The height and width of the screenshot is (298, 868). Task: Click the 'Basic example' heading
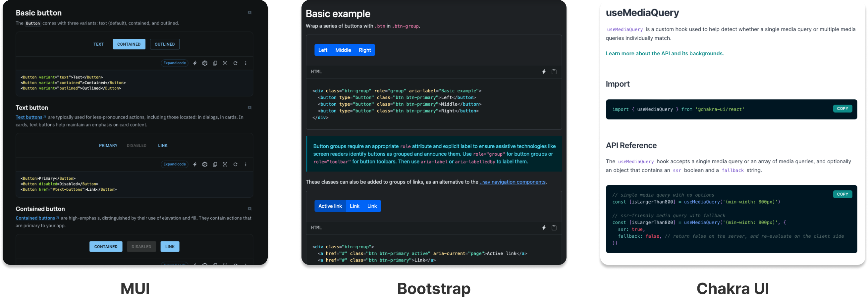coord(338,14)
